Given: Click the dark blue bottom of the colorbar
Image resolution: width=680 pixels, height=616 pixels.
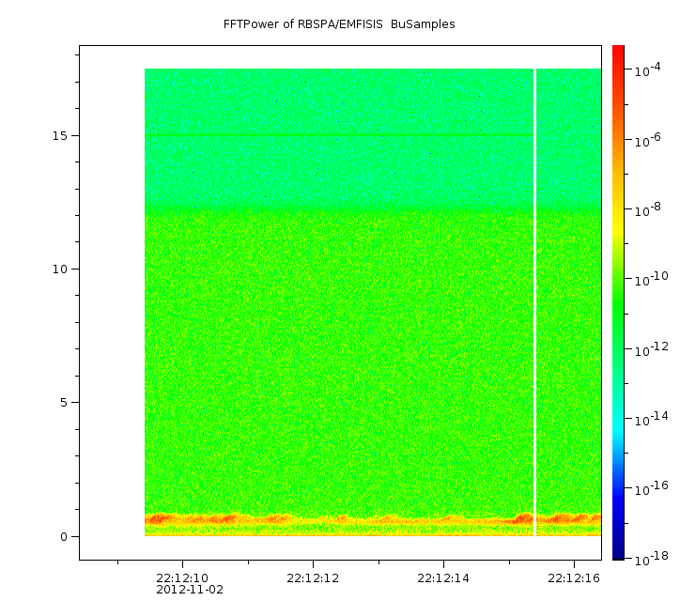Looking at the screenshot, I should point(618,554).
